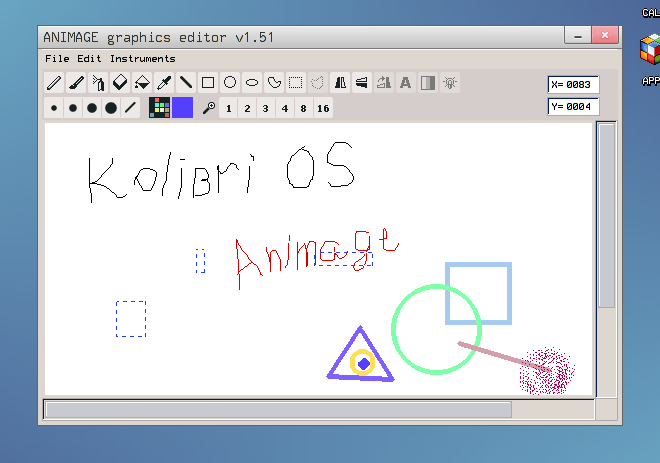Choose the smallest round brush size
660x463 pixels.
point(54,108)
